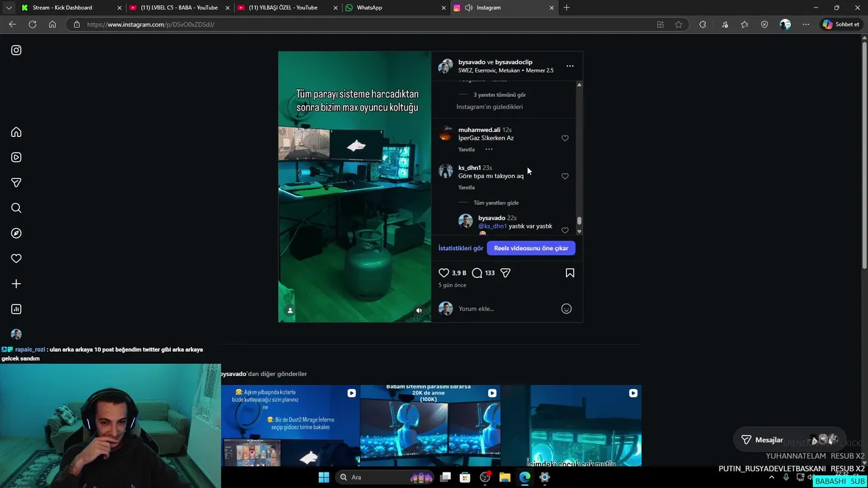Click Reels videosunu öne çıkar button
This screenshot has width=868, height=488.
[531, 248]
